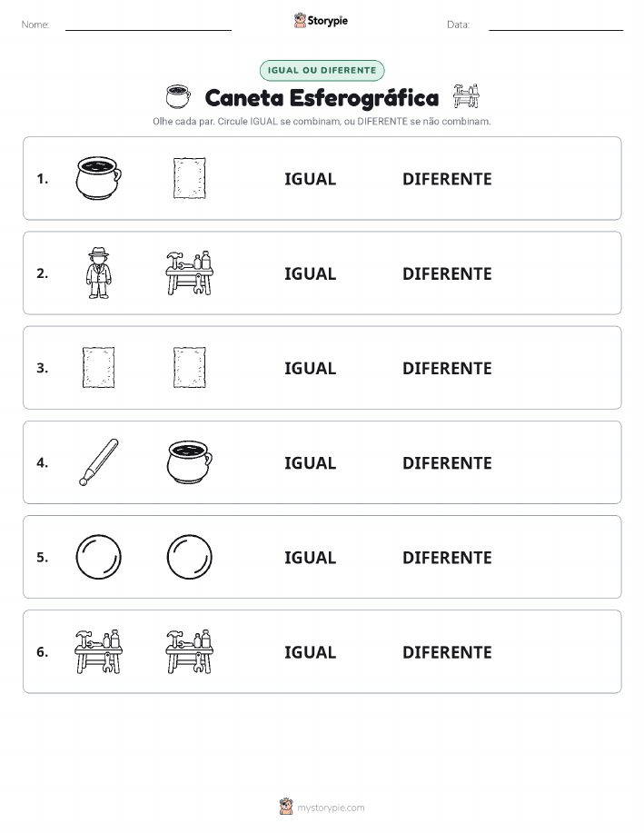
Task: Click the workbench picture in row 2
Action: point(190,273)
